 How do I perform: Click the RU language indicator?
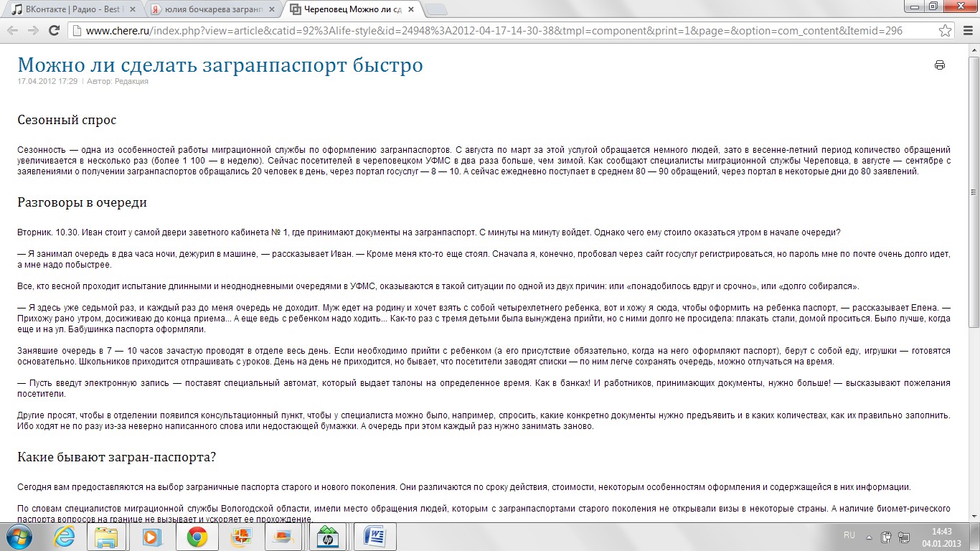849,536
